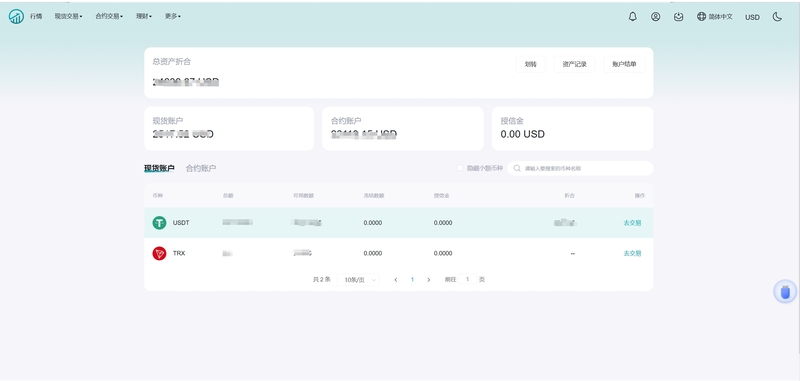The height and width of the screenshot is (381, 800).
Task: Click TRX row frozen amount 0.0000
Action: (x=373, y=253)
